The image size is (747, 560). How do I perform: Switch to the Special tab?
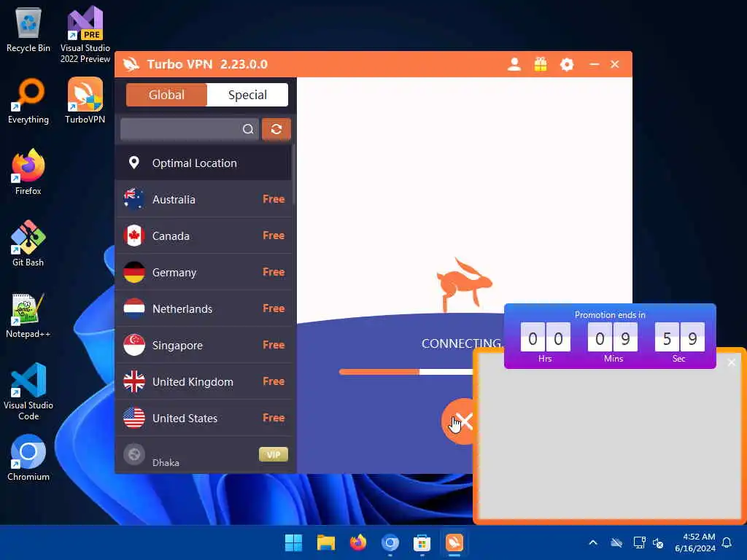(247, 95)
